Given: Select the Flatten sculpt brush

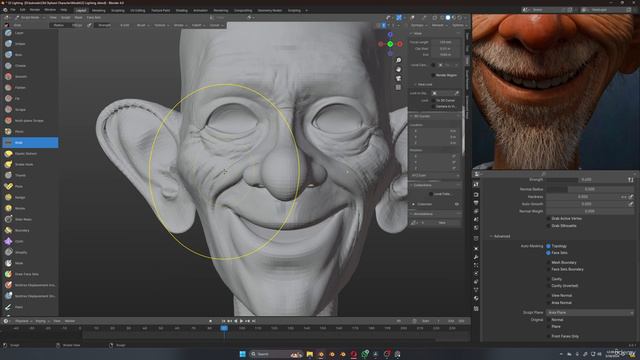Looking at the screenshot, I should point(30,88).
